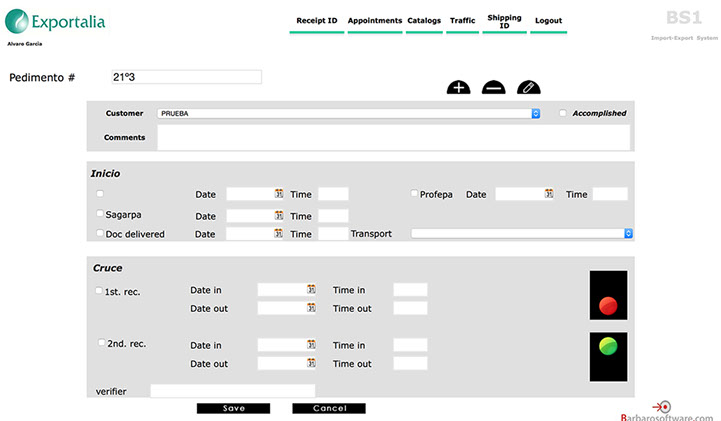Click the black minus remove icon
Image resolution: width=721 pixels, height=421 pixels.
click(x=493, y=88)
